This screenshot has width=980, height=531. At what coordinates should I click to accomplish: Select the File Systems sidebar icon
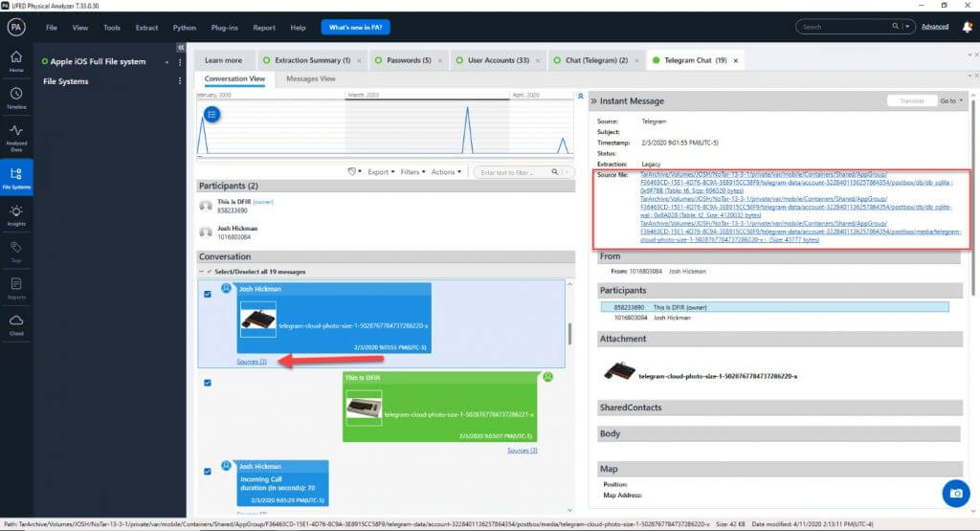click(16, 177)
